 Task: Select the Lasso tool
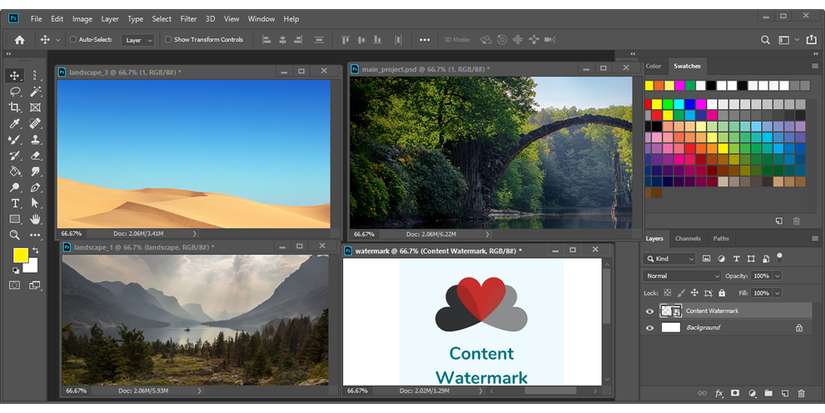tap(15, 91)
